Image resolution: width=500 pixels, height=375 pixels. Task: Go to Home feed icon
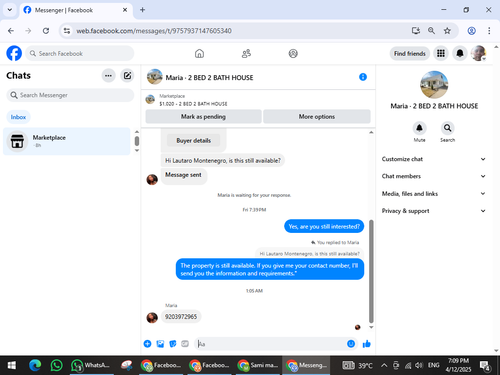(199, 53)
